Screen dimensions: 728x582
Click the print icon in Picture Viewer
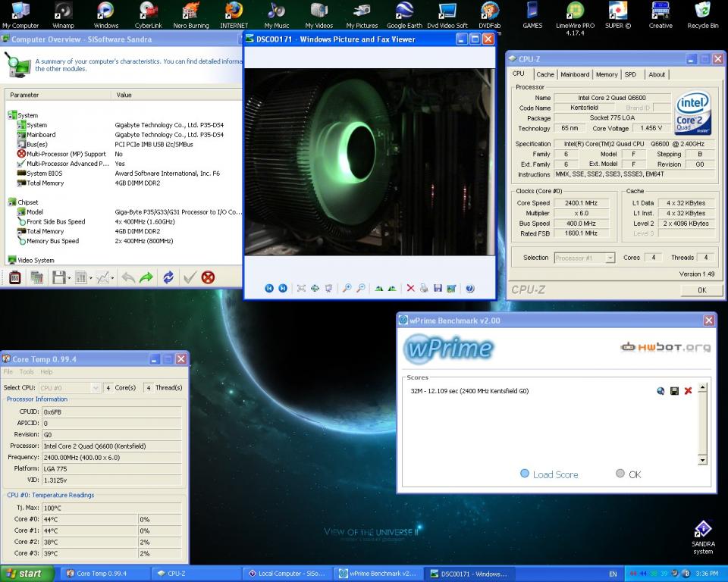(x=424, y=288)
